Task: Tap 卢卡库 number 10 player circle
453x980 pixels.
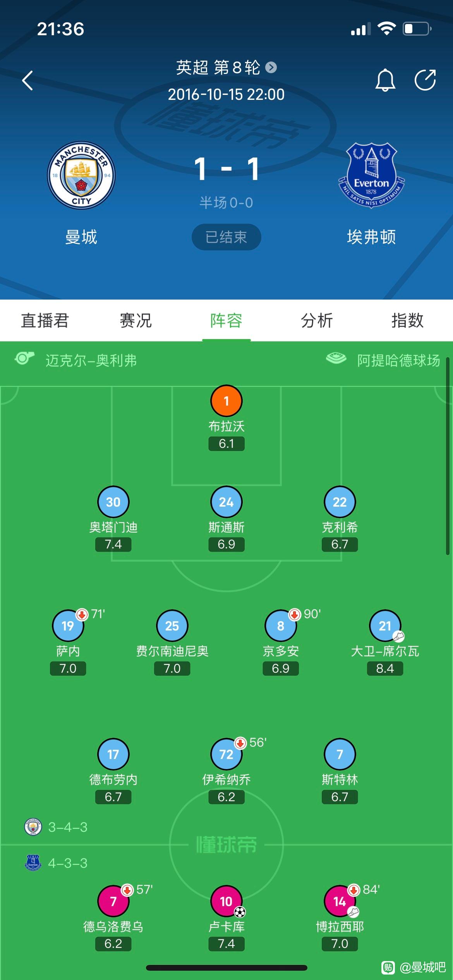Action: [226, 901]
